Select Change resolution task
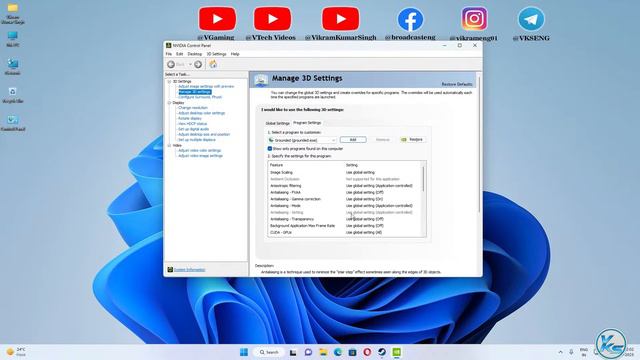640x360 pixels. (x=193, y=108)
